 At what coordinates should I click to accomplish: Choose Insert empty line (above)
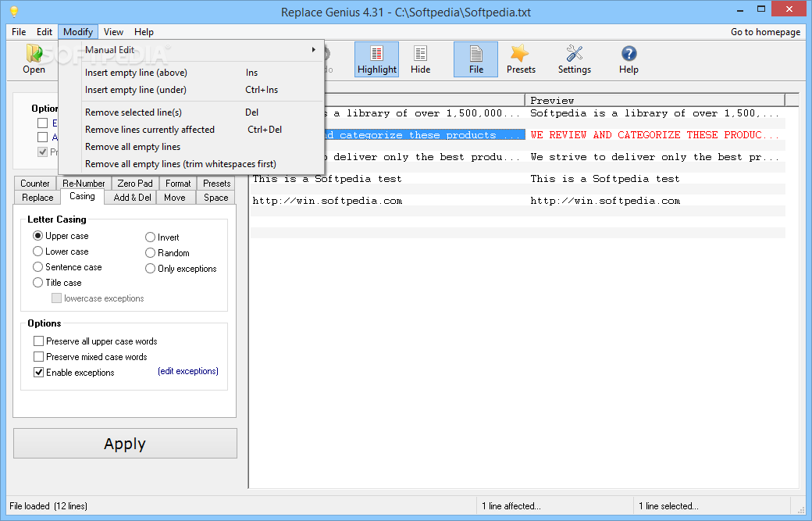pos(191,73)
